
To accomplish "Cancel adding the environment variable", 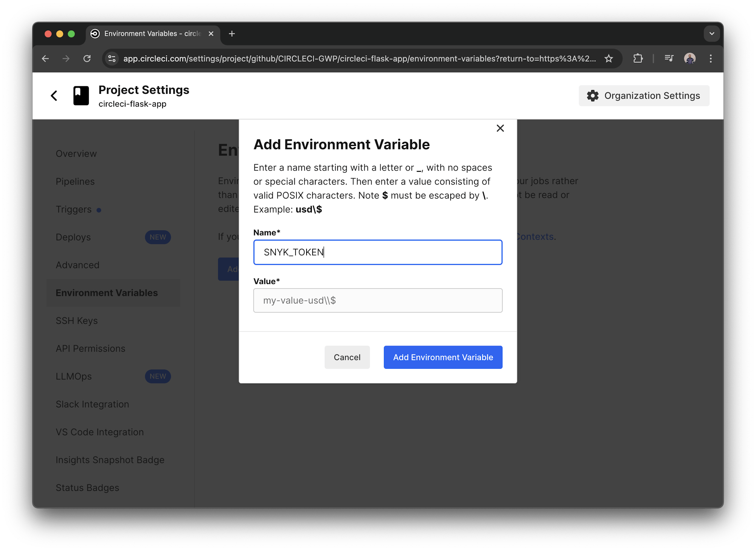I will pyautogui.click(x=347, y=357).
